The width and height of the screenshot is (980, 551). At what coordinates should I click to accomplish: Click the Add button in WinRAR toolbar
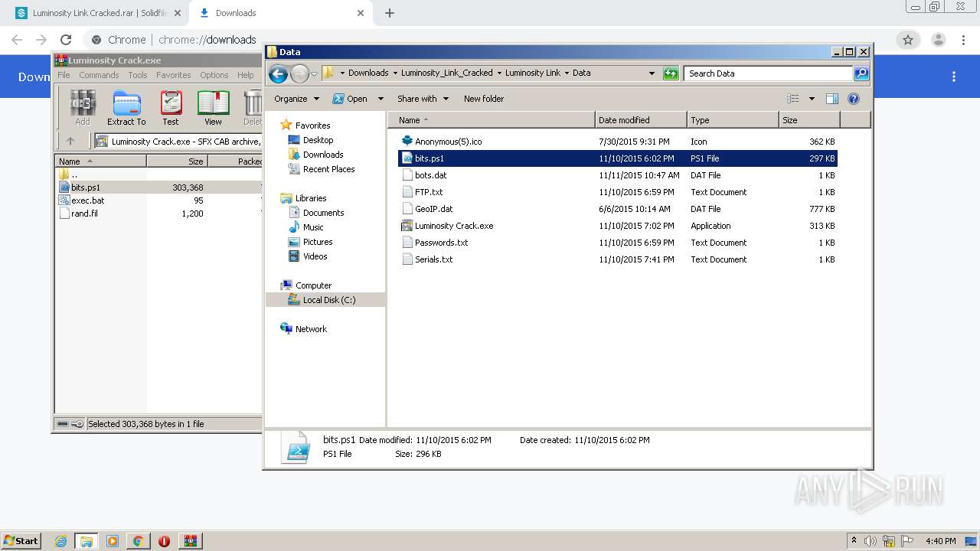coord(83,108)
